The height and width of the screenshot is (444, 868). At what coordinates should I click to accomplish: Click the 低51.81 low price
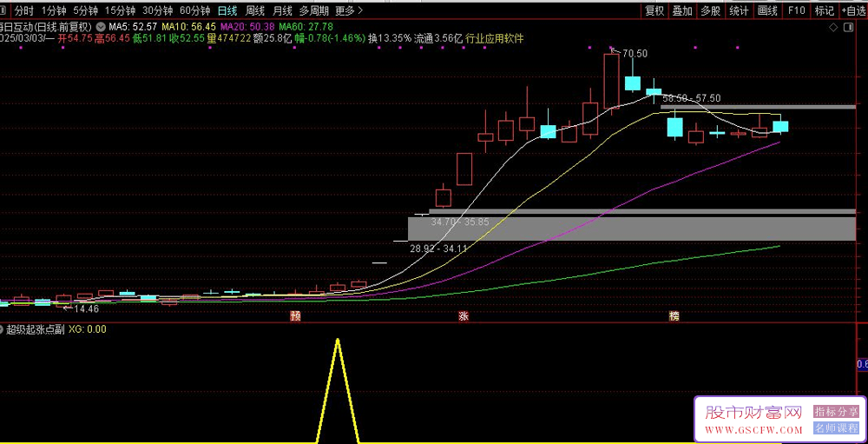(x=149, y=38)
